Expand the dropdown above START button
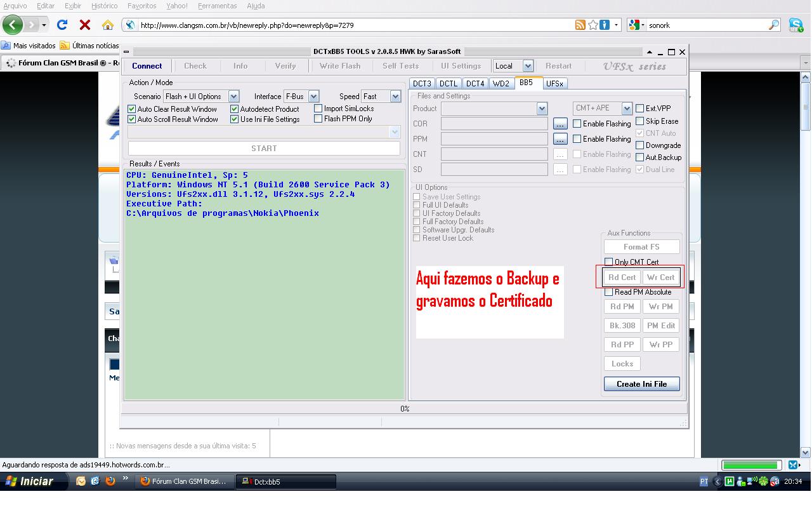812x508 pixels. pyautogui.click(x=395, y=132)
